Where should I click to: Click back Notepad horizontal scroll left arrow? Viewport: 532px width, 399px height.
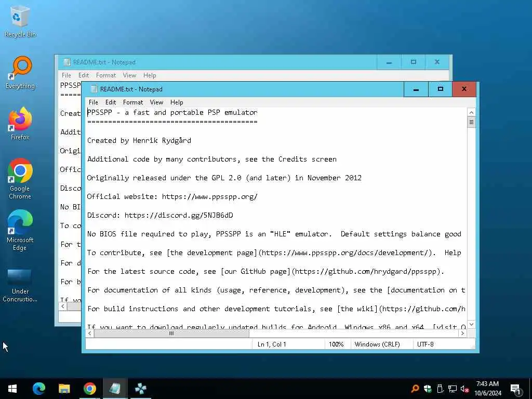coord(63,307)
